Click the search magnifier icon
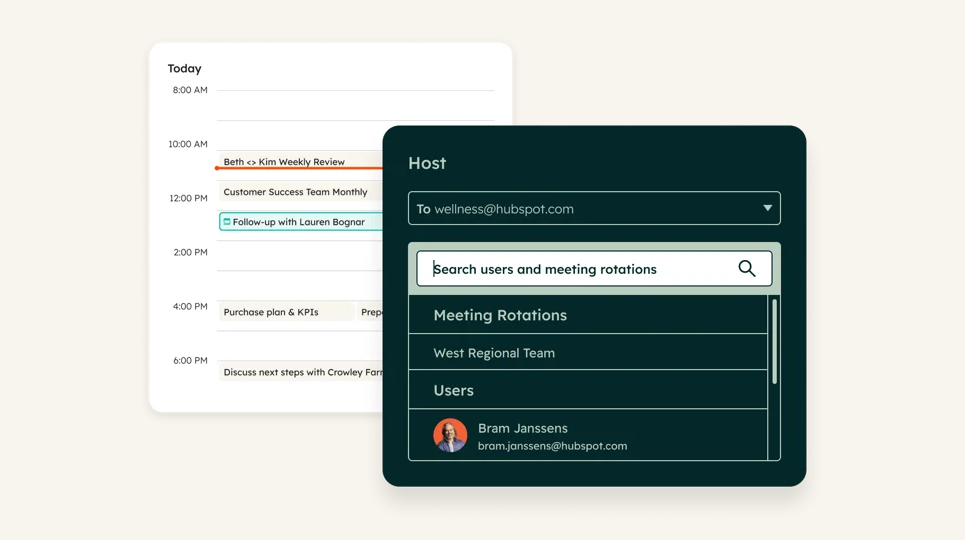The width and height of the screenshot is (965, 540). 747,268
